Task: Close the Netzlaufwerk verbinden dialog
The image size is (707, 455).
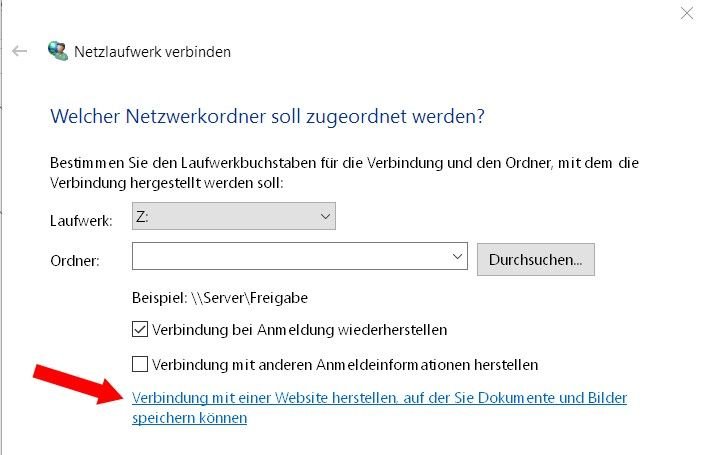Action: tap(687, 14)
